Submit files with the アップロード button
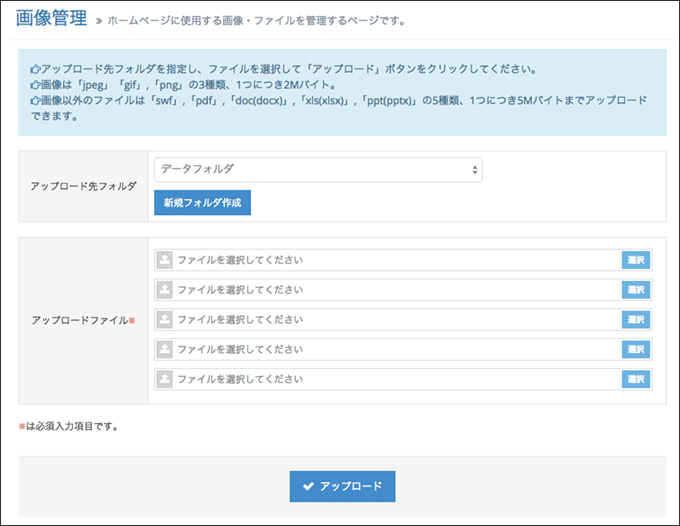 pyautogui.click(x=343, y=487)
